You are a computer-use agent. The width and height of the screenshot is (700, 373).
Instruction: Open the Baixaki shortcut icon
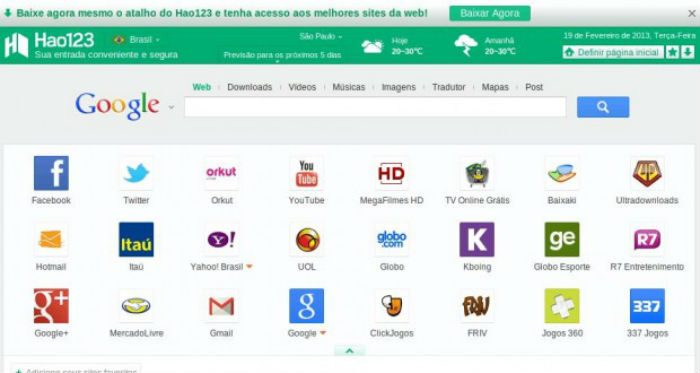click(x=562, y=173)
